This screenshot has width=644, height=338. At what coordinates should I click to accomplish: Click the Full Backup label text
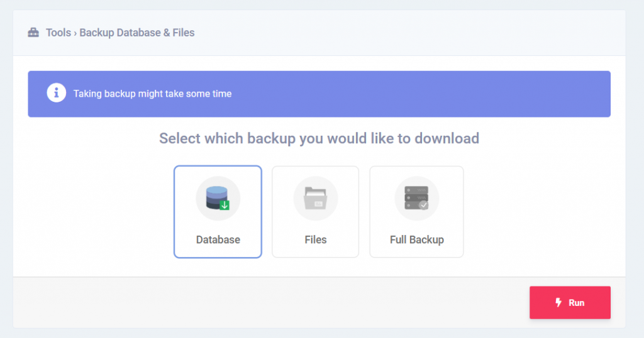pyautogui.click(x=417, y=239)
